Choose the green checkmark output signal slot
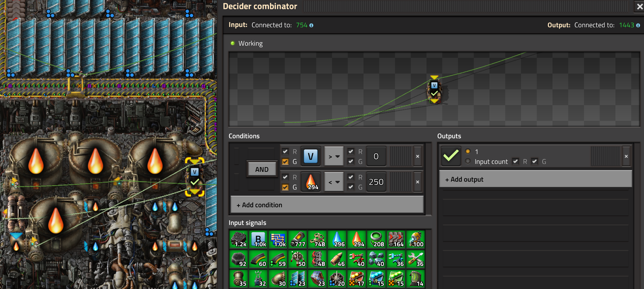 [451, 156]
